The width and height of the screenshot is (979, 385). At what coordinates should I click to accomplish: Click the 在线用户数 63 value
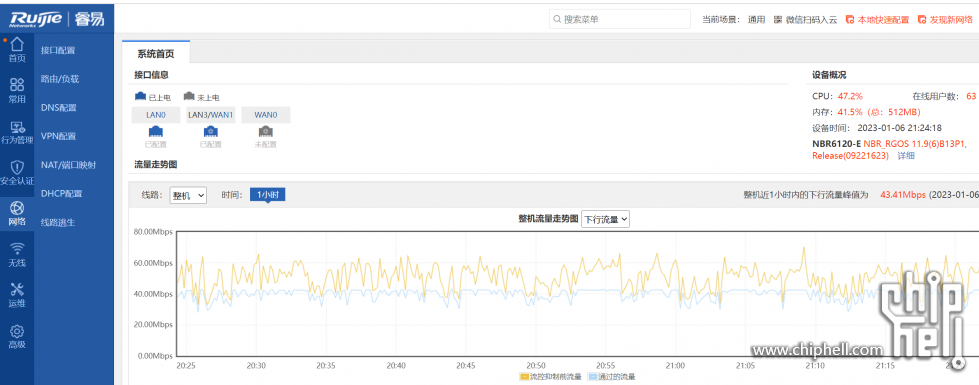tap(971, 96)
